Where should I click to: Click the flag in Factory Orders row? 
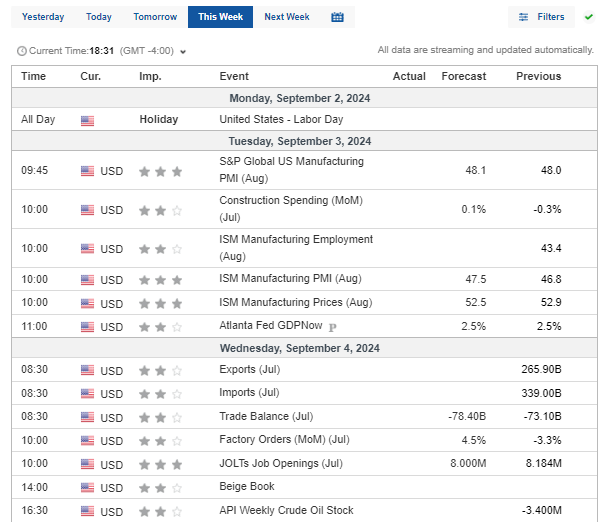(87, 441)
